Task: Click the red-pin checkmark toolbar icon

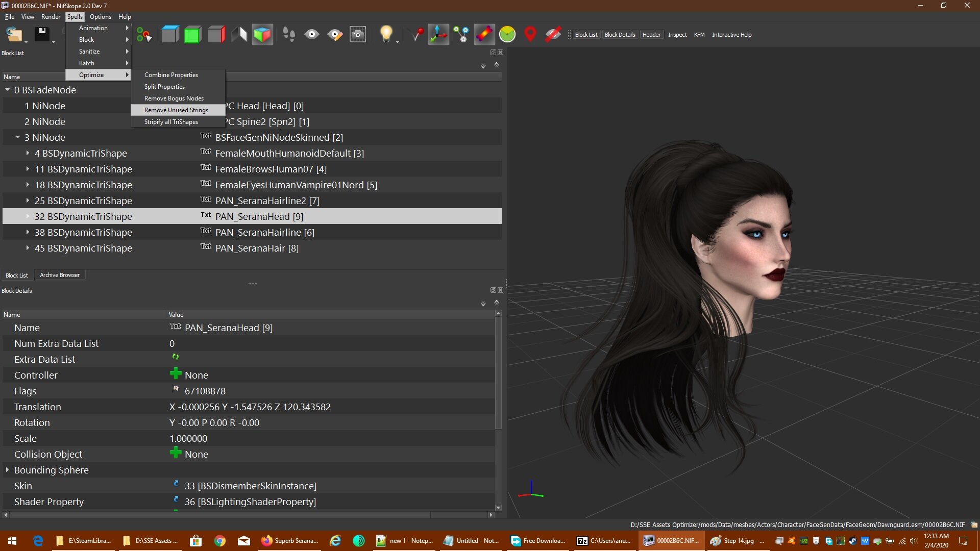Action: 418,35
